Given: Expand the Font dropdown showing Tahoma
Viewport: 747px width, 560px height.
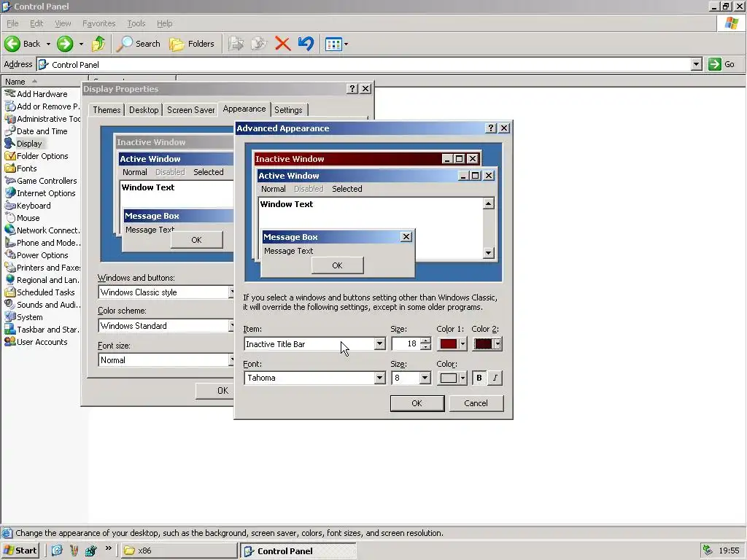Looking at the screenshot, I should (379, 378).
